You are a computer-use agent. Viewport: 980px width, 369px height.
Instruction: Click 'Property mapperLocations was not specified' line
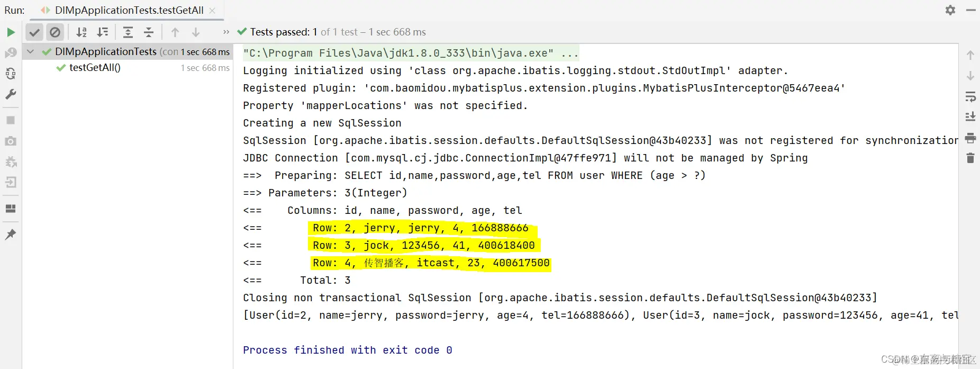pos(385,105)
